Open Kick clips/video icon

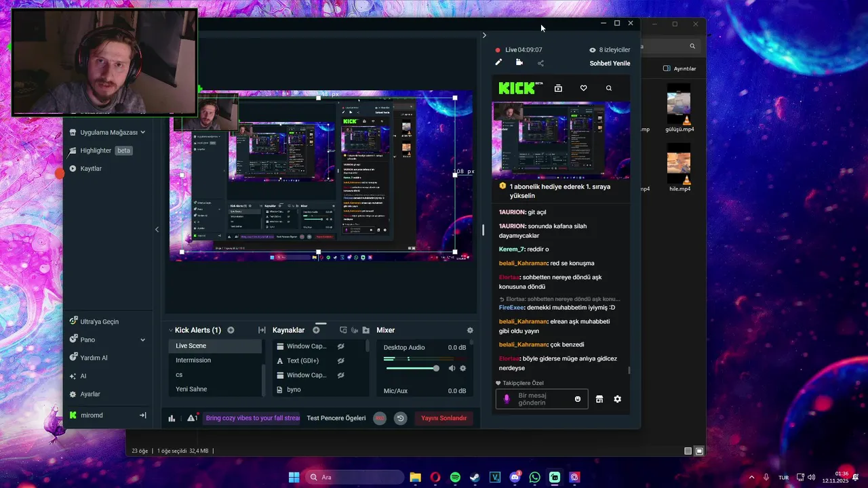click(x=558, y=88)
